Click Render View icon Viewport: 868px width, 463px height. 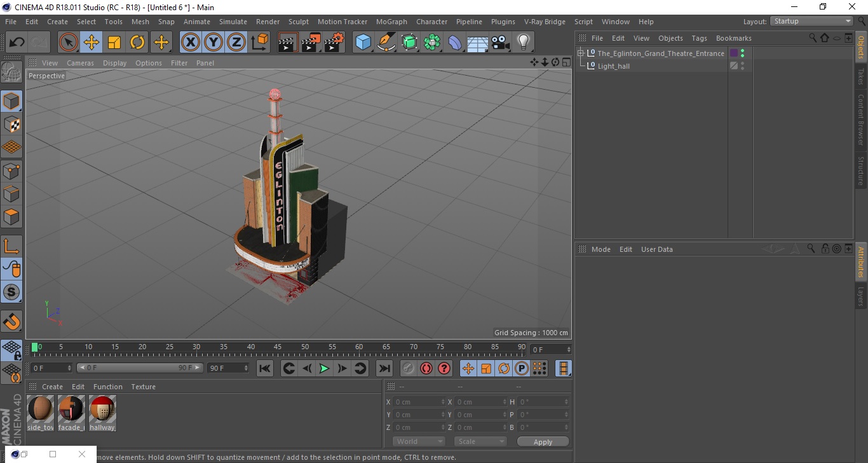(288, 43)
